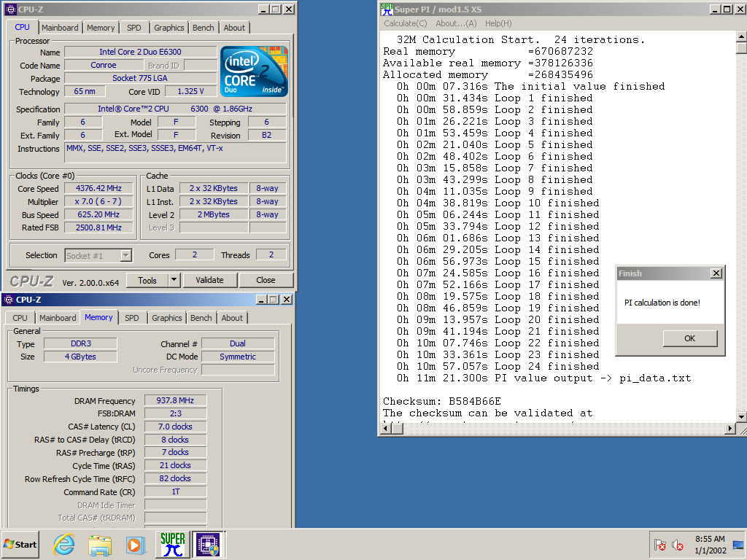This screenshot has width=747, height=560.
Task: Click the CAS# Latency value 7.0 clocks
Action: pos(175,427)
